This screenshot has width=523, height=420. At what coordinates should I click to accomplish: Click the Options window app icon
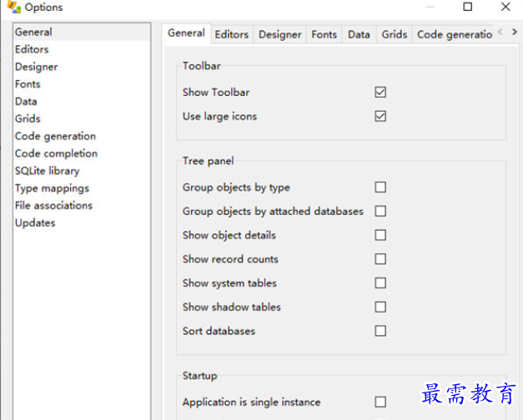click(13, 7)
